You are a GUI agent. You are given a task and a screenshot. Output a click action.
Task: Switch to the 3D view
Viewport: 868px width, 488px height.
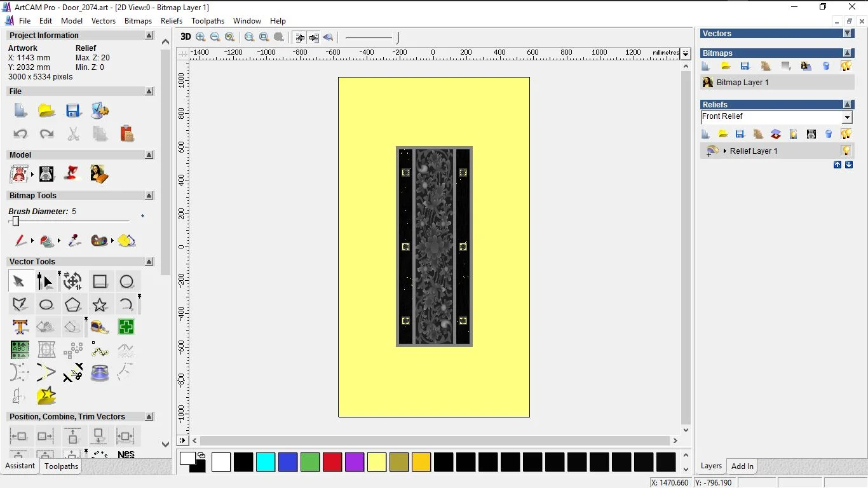click(x=186, y=37)
